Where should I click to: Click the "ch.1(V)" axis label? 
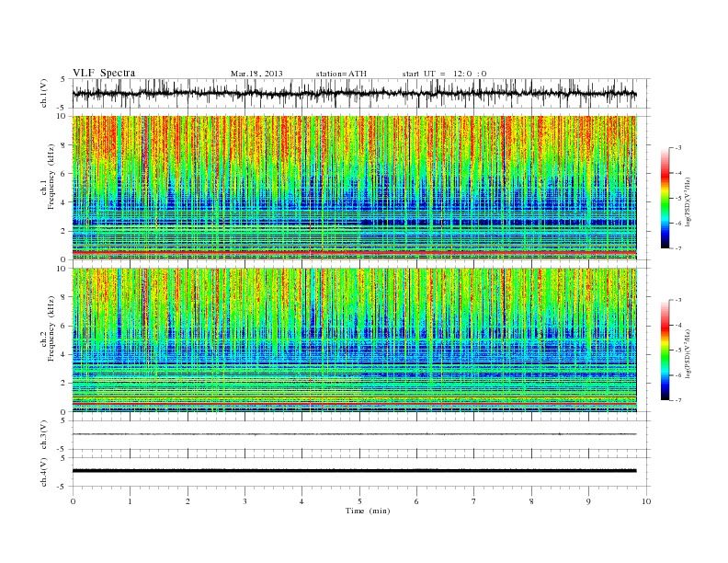click(44, 93)
